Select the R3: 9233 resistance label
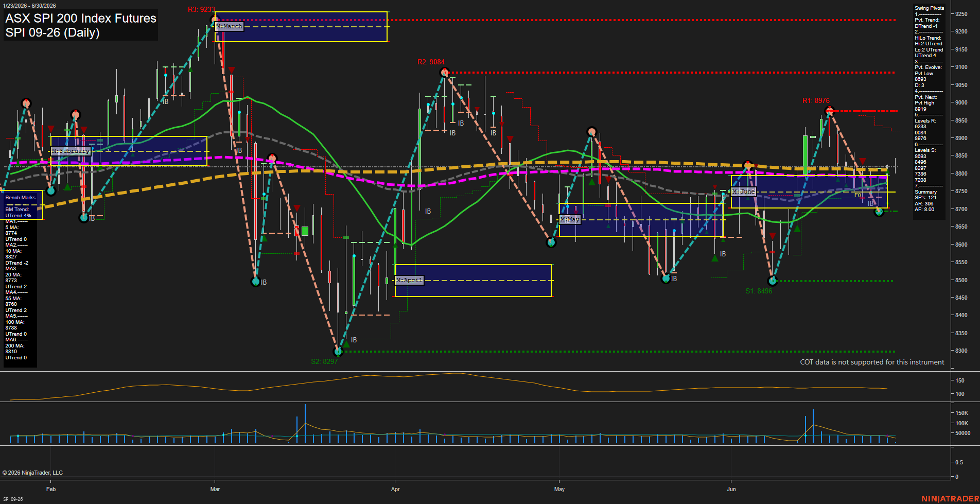The image size is (980, 504). click(201, 9)
